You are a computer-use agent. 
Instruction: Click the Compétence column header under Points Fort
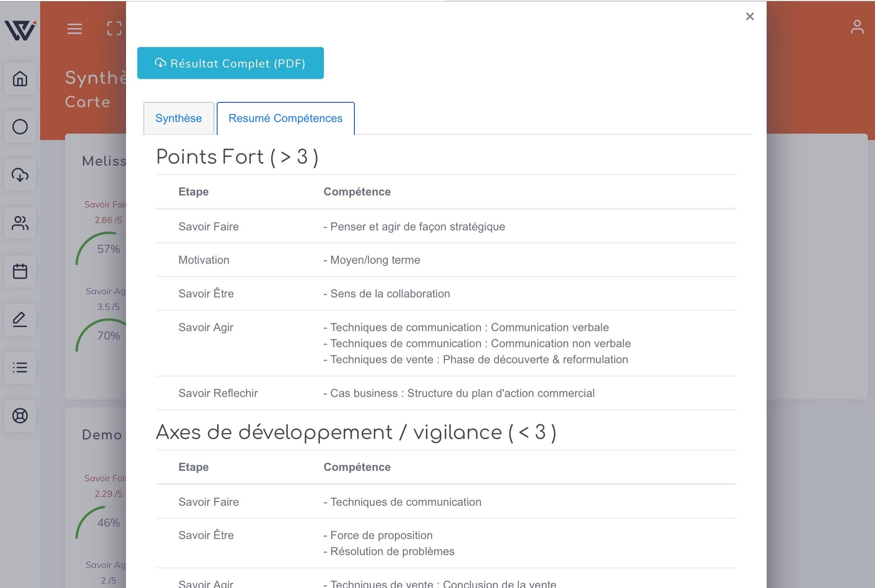tap(357, 192)
